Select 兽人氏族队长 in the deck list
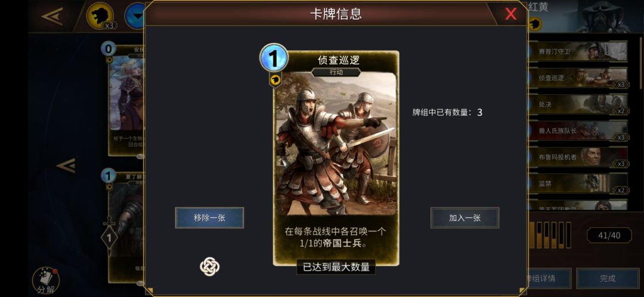Viewport: 644px width, 297px height. 577,131
